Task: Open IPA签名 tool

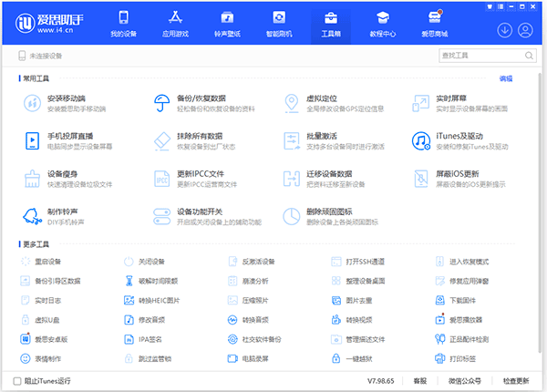Action: coord(143,339)
